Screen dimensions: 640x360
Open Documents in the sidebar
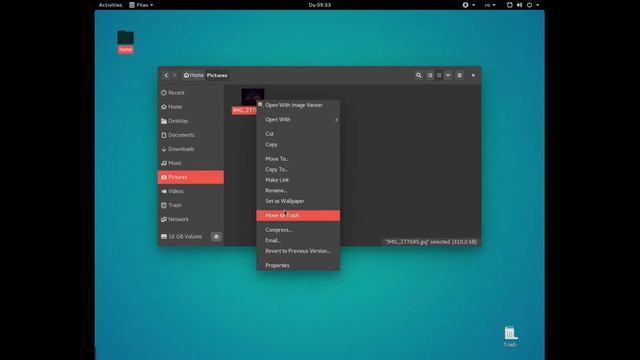191,135
